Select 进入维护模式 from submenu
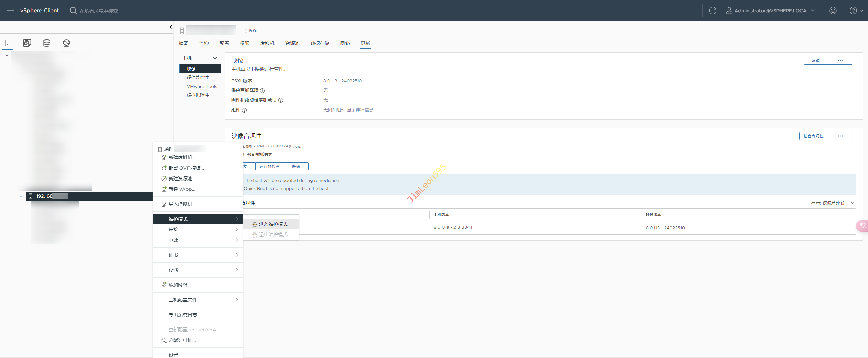This screenshot has width=868, height=358. [273, 224]
